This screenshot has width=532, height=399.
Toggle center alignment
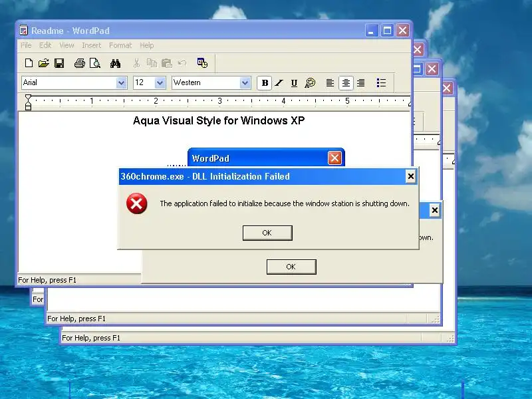346,82
